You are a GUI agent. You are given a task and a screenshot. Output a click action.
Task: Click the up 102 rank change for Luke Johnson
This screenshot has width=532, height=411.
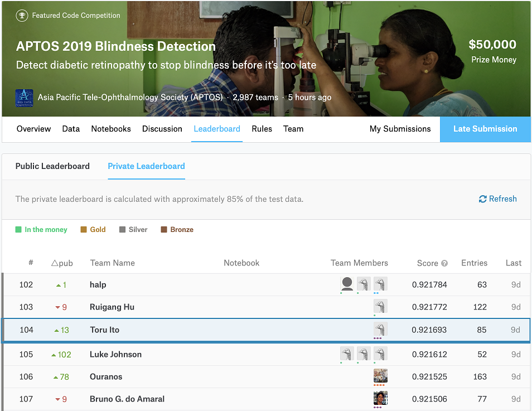[x=61, y=355]
